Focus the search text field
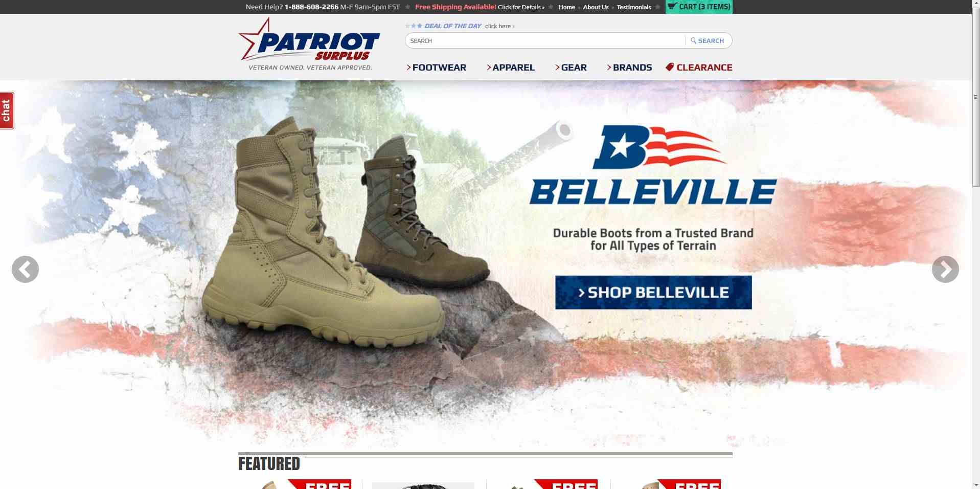980x489 pixels. (545, 40)
